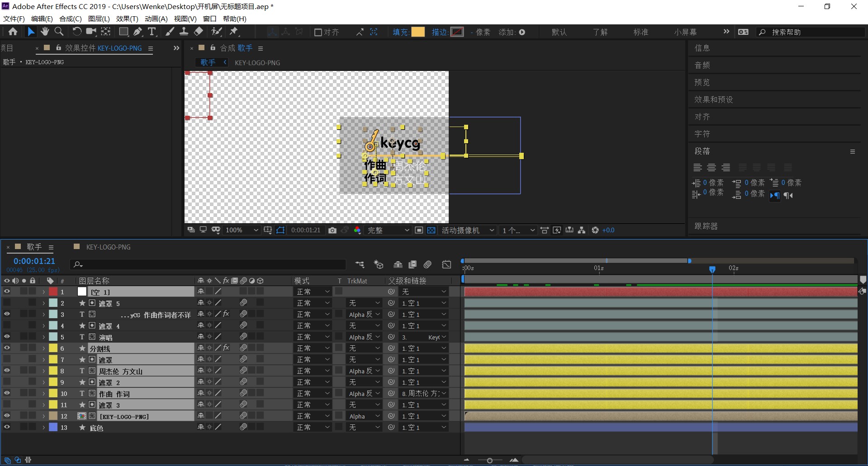Toggle visibility of the 分割线 layer

(x=7, y=348)
